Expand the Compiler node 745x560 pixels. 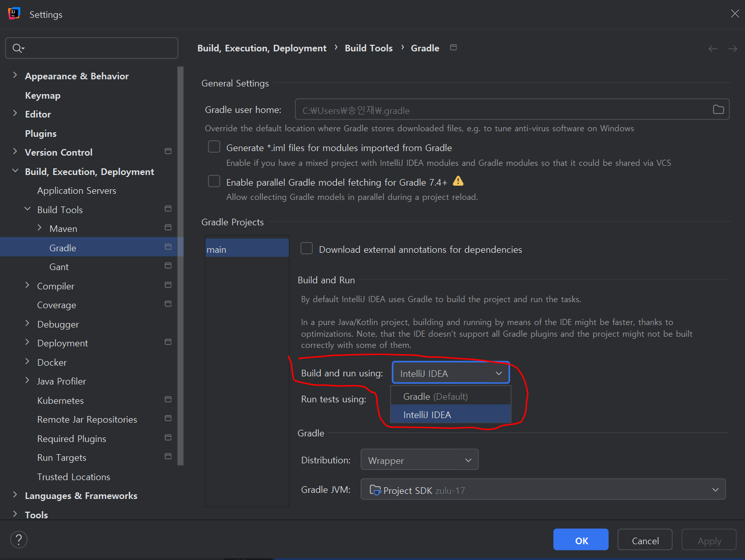(27, 285)
